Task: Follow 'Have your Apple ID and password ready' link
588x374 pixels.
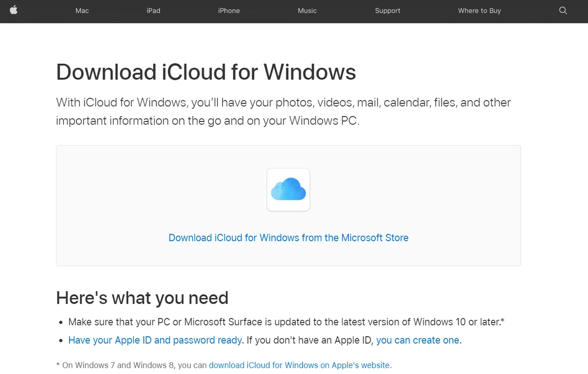Action: [155, 340]
